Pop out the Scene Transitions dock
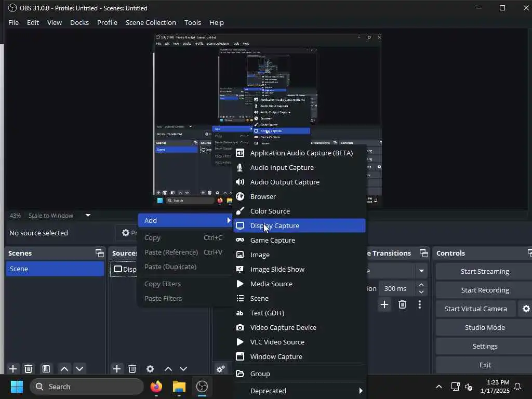 [424, 253]
